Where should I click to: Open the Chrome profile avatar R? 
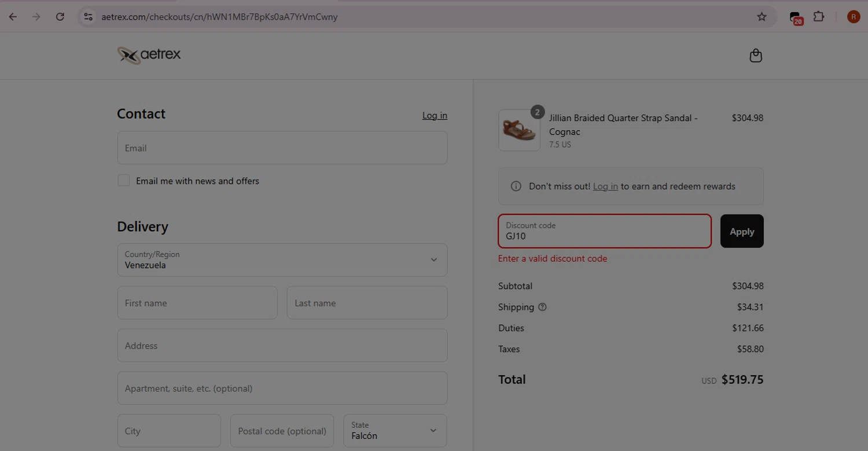tap(853, 17)
